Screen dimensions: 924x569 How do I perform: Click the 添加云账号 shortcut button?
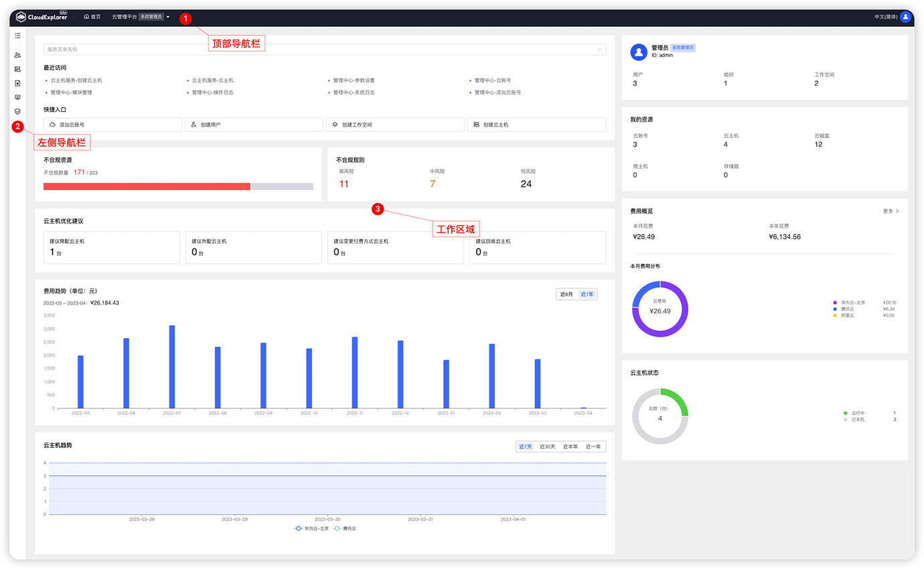[x=112, y=125]
